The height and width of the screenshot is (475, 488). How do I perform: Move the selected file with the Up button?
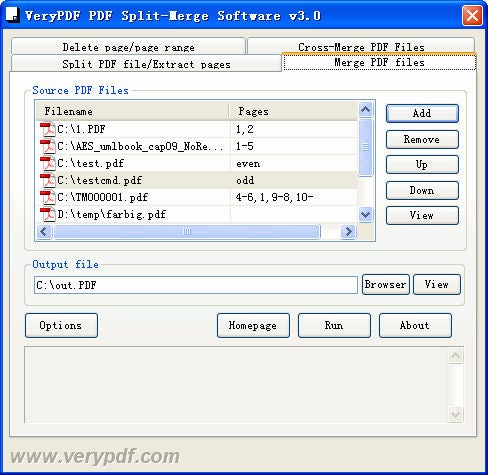pos(422,165)
